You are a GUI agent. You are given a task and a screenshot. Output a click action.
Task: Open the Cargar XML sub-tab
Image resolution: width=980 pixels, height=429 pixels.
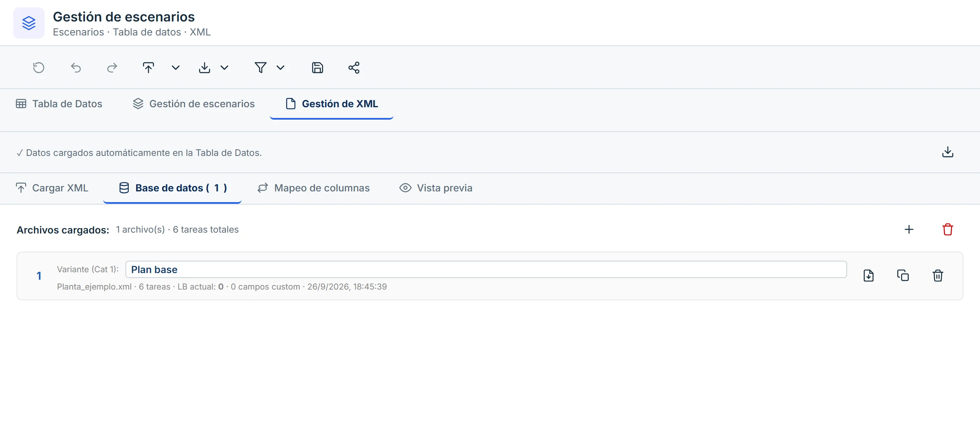52,188
